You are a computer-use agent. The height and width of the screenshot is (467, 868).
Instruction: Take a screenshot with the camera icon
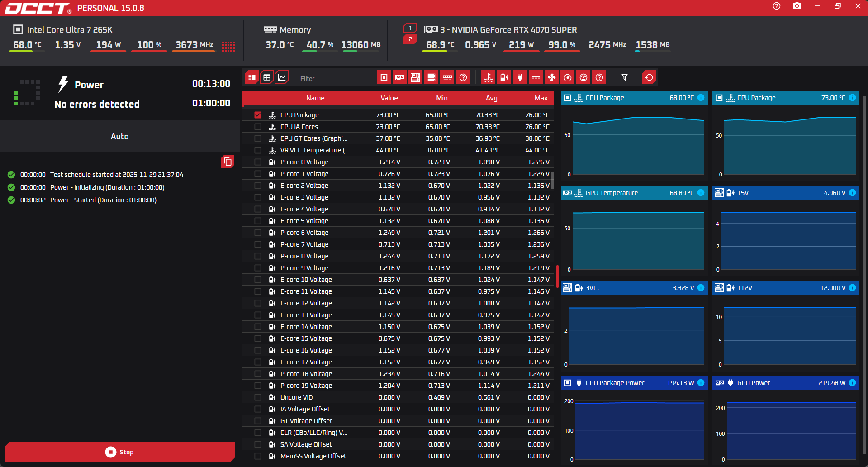(797, 6)
